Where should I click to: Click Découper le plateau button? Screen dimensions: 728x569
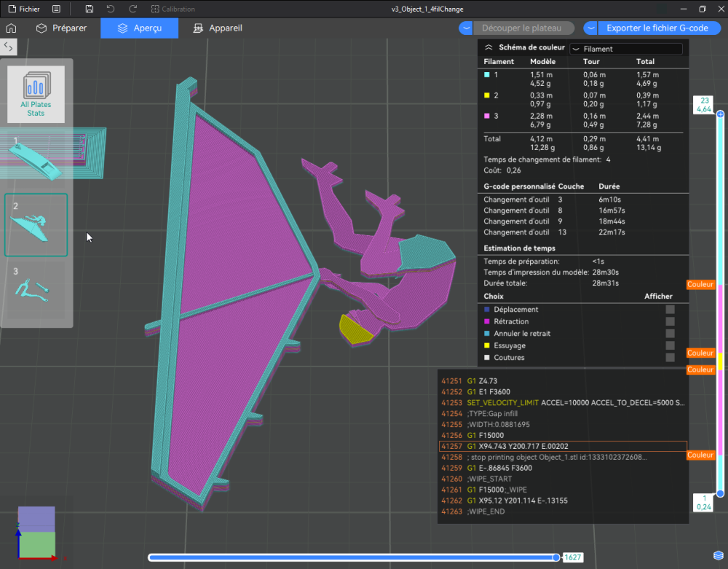(x=522, y=28)
